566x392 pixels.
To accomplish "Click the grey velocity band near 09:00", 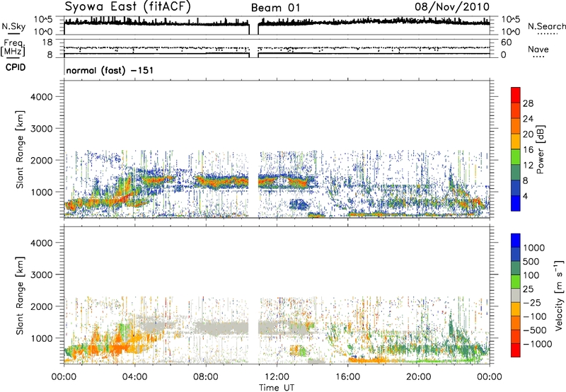I will pyautogui.click(x=222, y=328).
